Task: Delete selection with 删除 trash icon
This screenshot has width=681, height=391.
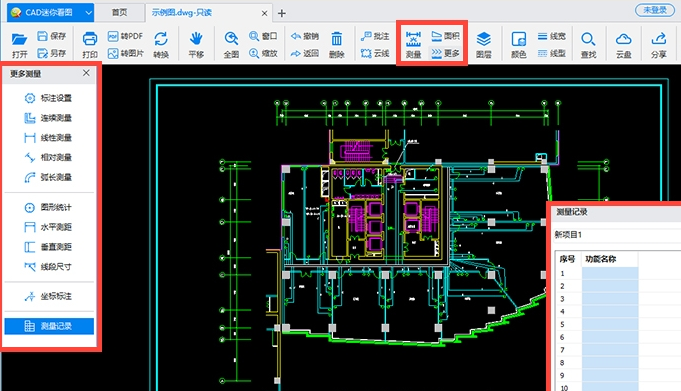Action: pos(337,45)
